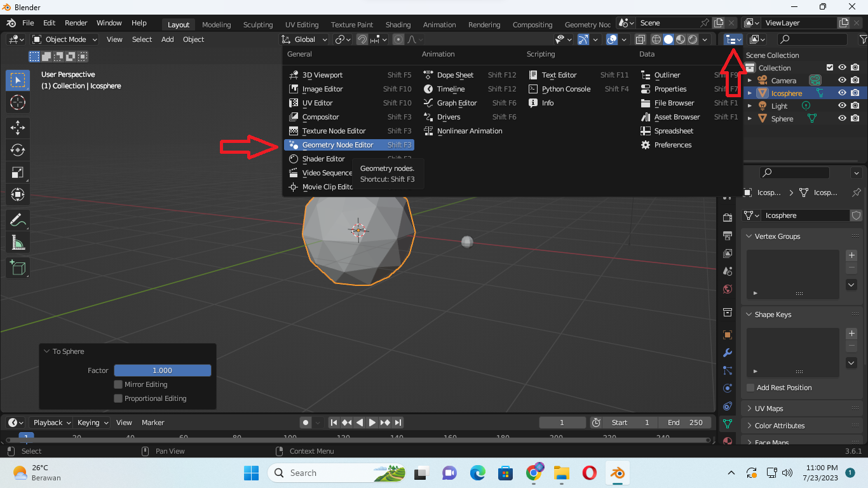Open the timeline Marker menu
The image size is (868, 488).
[x=153, y=423]
